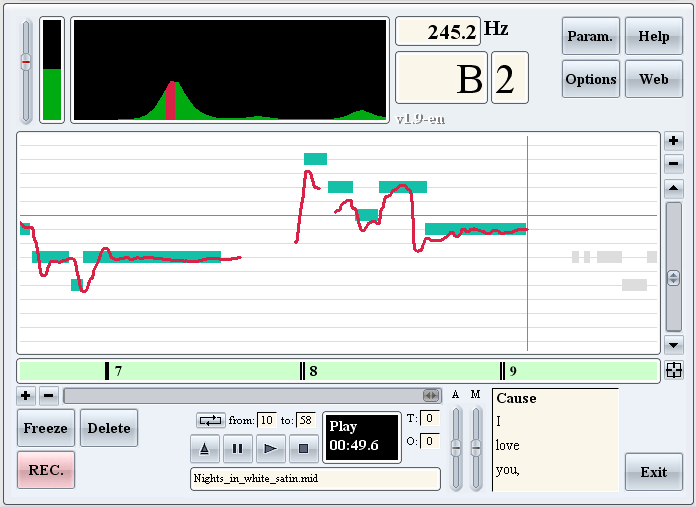Click the Freeze button
Image resolution: width=696 pixels, height=507 pixels.
click(x=46, y=428)
